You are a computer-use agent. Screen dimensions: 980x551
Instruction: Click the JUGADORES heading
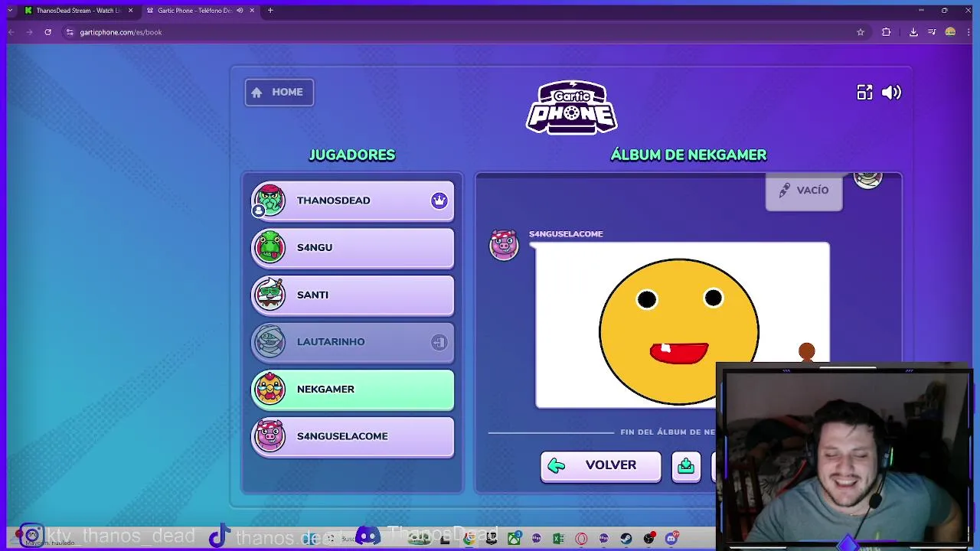pos(352,155)
